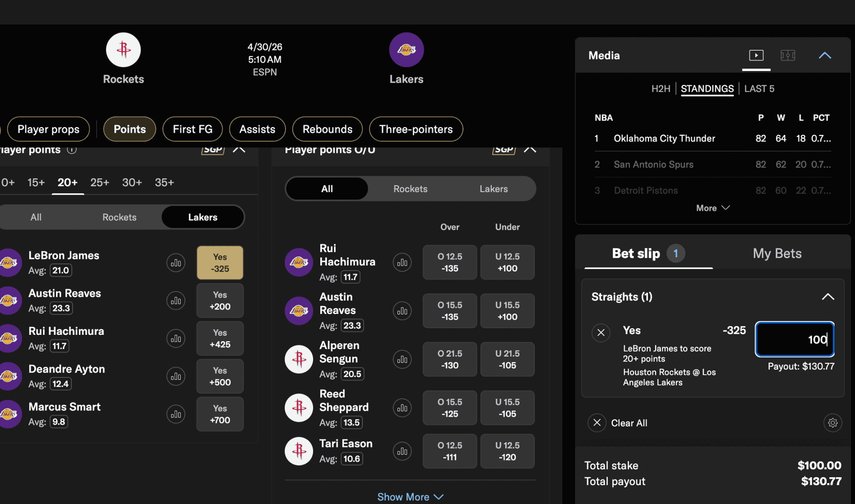Open the First FG category
This screenshot has width=855, height=504.
click(x=192, y=129)
